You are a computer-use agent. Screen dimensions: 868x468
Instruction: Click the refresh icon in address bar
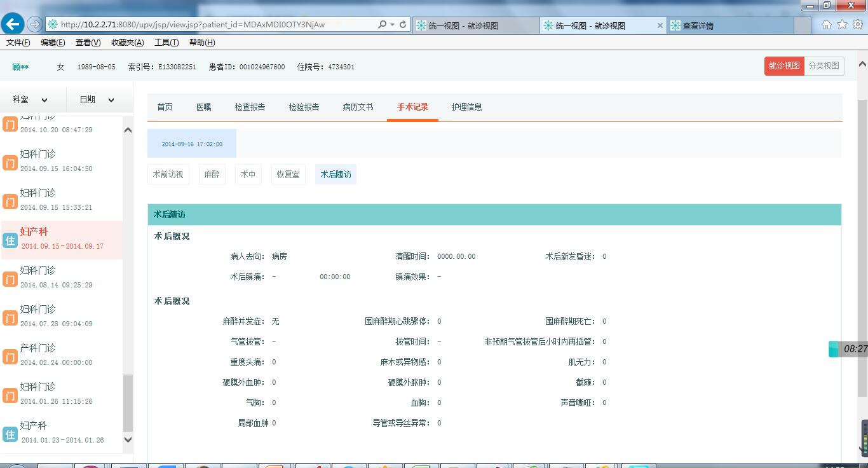(x=403, y=25)
